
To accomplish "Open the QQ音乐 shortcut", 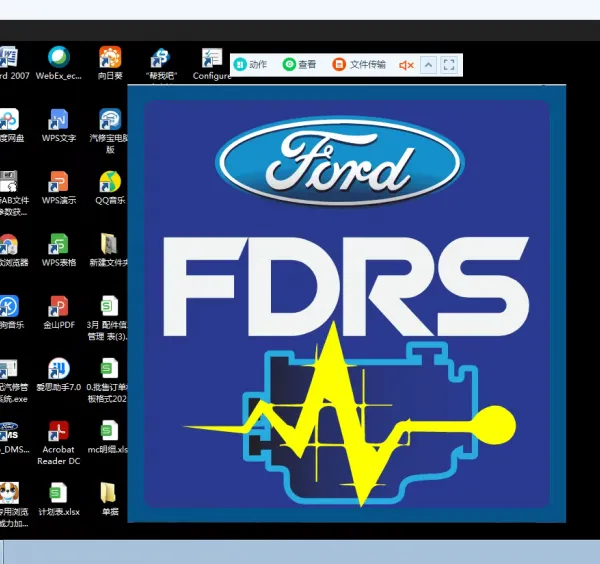I will [110, 188].
